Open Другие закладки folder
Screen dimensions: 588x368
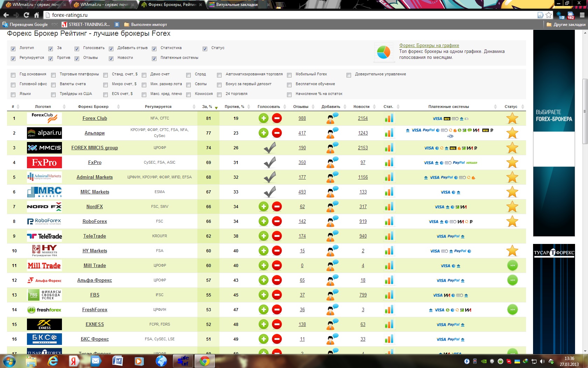pyautogui.click(x=566, y=25)
